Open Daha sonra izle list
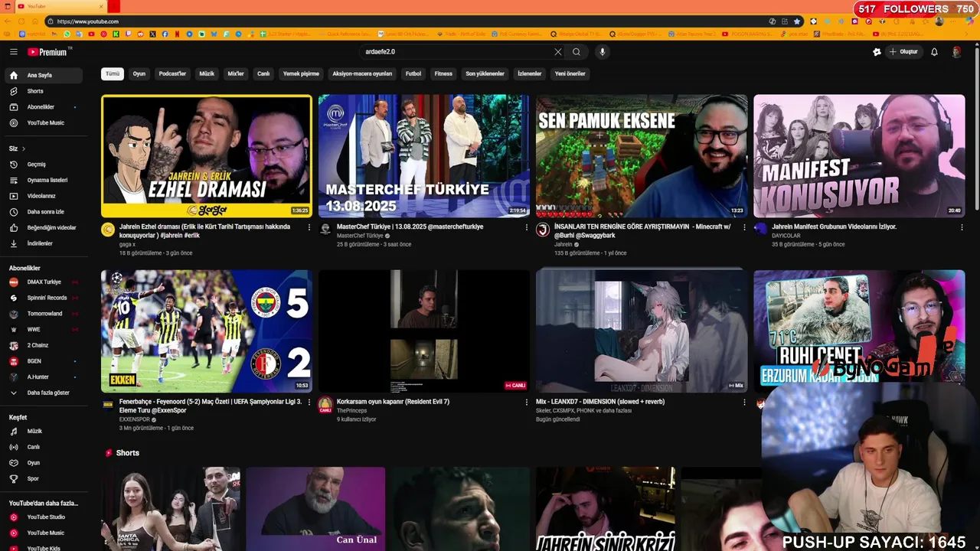The height and width of the screenshot is (551, 980). coord(43,212)
